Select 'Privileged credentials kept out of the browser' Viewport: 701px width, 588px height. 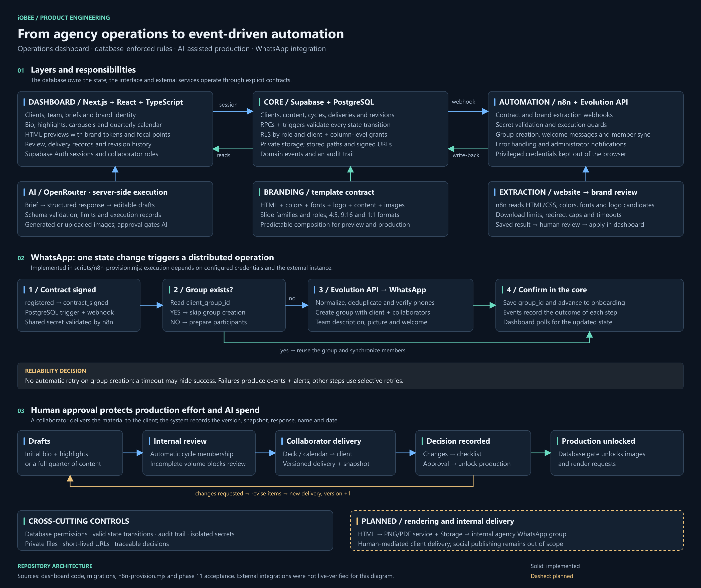pos(561,154)
